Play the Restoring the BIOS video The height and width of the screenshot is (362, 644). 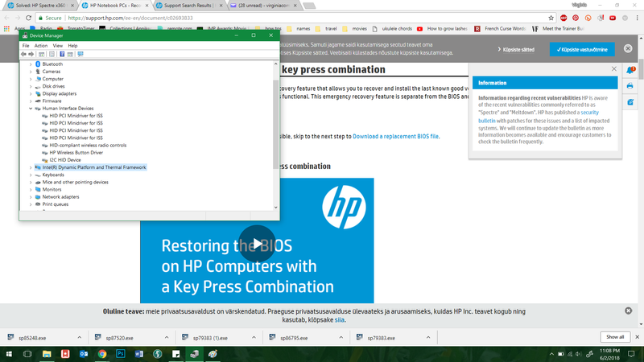pyautogui.click(x=256, y=245)
